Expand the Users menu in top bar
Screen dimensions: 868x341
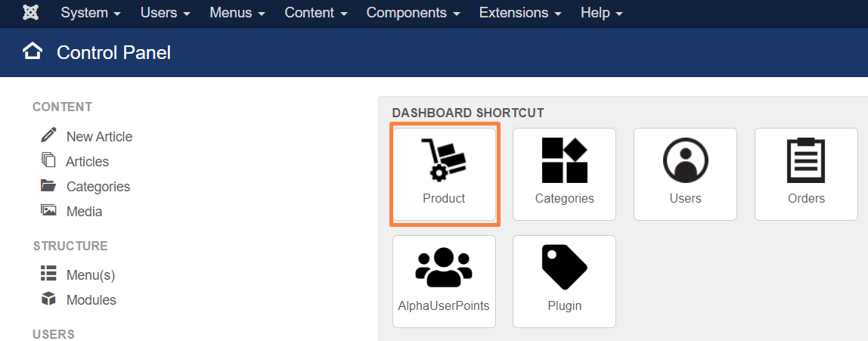[165, 13]
